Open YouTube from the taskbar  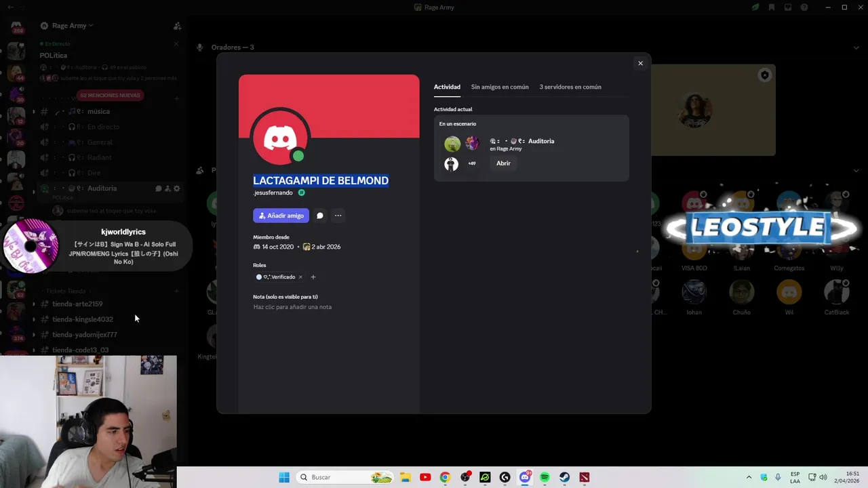tap(425, 477)
